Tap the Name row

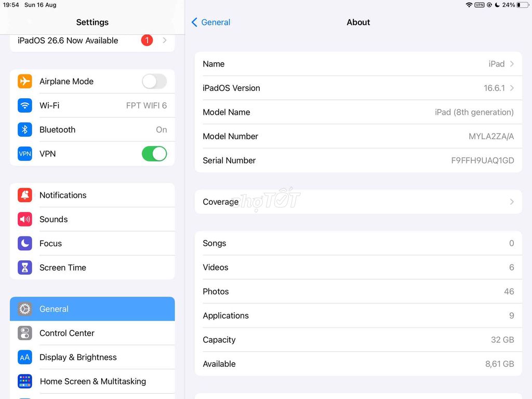(x=358, y=64)
